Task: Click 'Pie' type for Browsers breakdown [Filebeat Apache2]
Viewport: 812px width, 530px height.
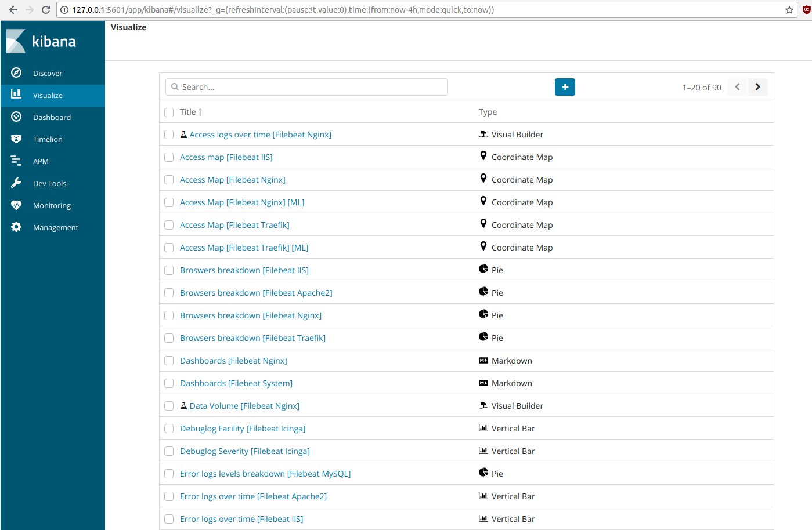Action: [497, 293]
